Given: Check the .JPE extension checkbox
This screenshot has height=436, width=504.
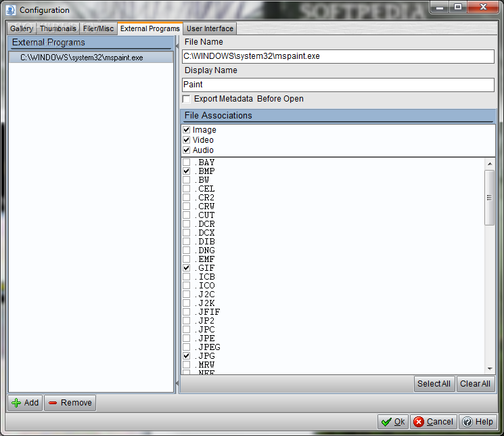Looking at the screenshot, I should point(187,339).
